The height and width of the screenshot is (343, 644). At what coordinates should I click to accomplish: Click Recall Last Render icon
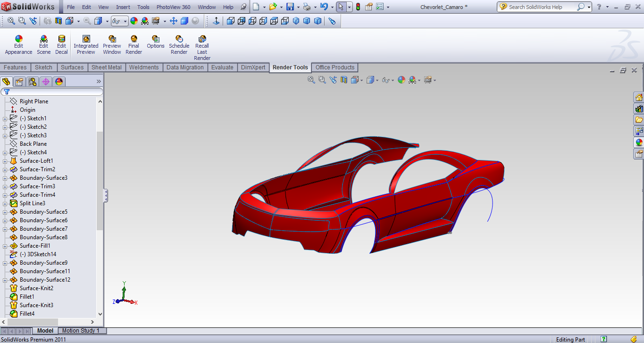(x=202, y=48)
